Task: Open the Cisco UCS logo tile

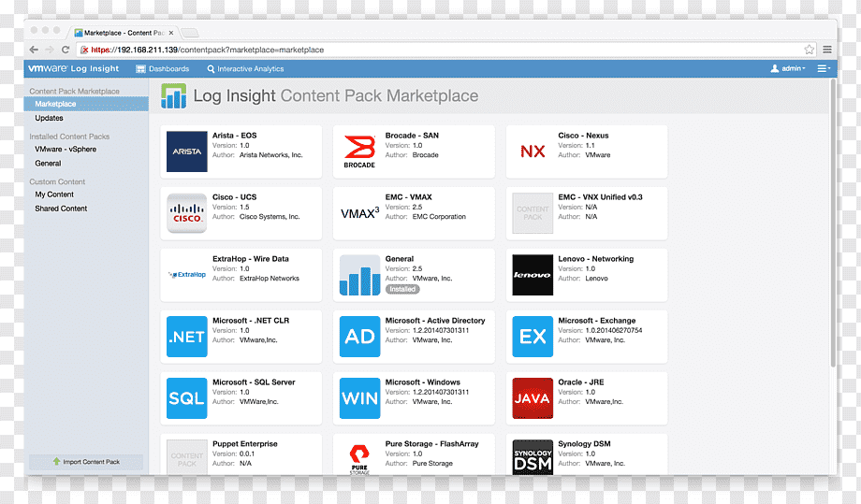Action: [186, 213]
